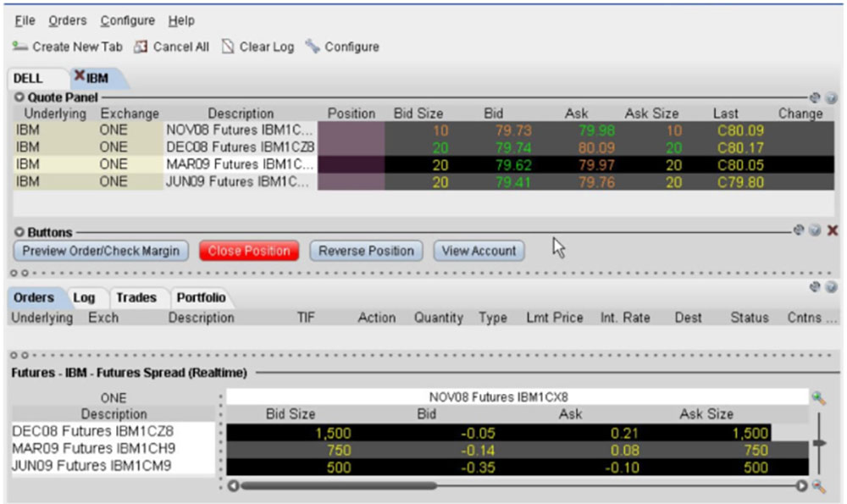Collapse the Buttons panel section

pos(19,232)
